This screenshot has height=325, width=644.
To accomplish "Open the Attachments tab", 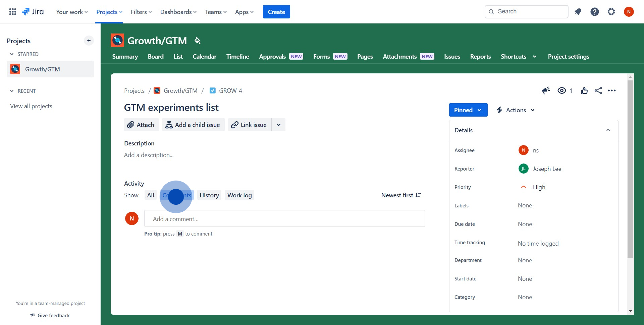I will pyautogui.click(x=409, y=57).
